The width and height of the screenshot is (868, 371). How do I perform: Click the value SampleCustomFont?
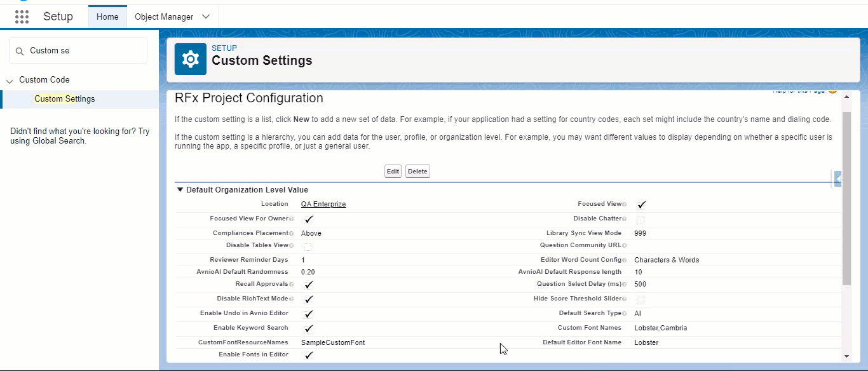(x=333, y=343)
